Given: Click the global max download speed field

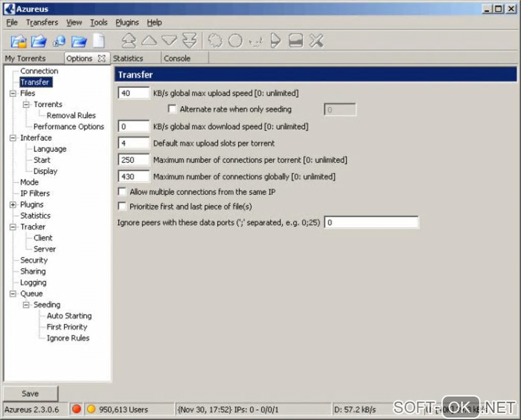Looking at the screenshot, I should pyautogui.click(x=134, y=126).
